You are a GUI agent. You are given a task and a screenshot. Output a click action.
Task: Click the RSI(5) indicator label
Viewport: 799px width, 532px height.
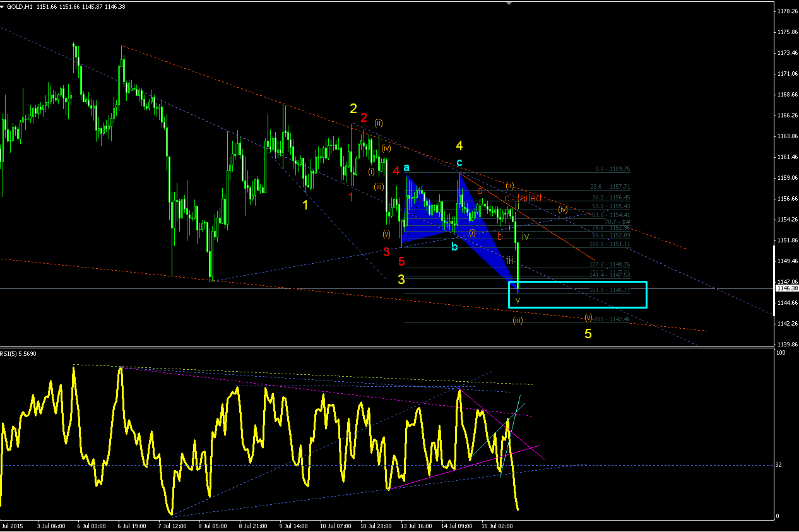pyautogui.click(x=19, y=353)
